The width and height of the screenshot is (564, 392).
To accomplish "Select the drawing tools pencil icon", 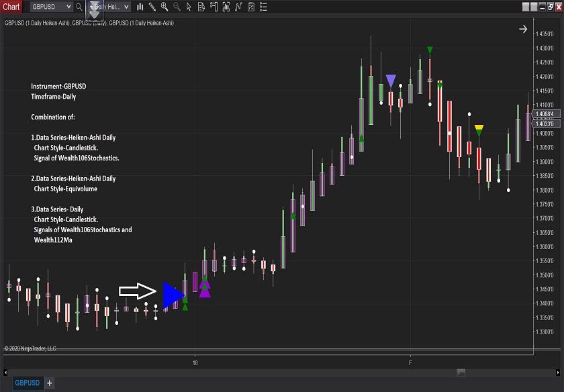I will pyautogui.click(x=152, y=7).
